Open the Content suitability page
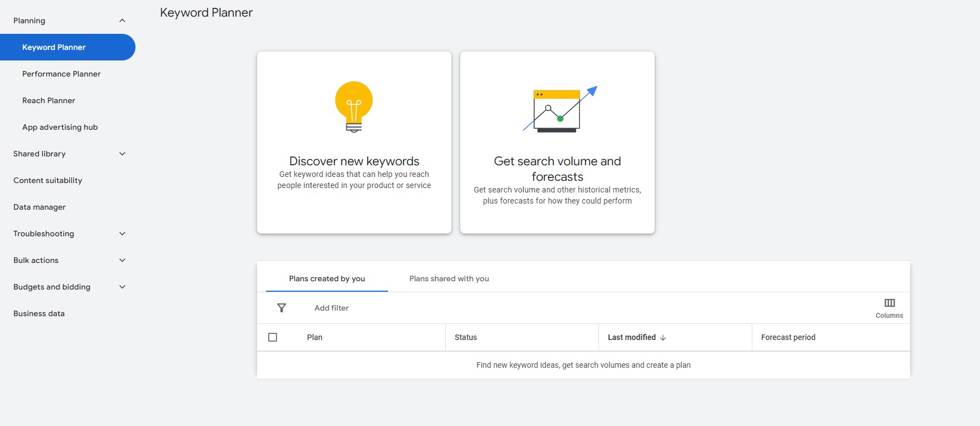 pos(48,180)
